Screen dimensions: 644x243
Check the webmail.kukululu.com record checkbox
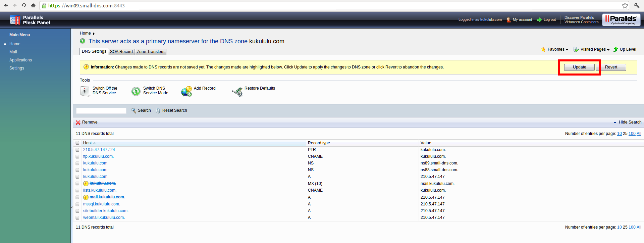tap(77, 218)
